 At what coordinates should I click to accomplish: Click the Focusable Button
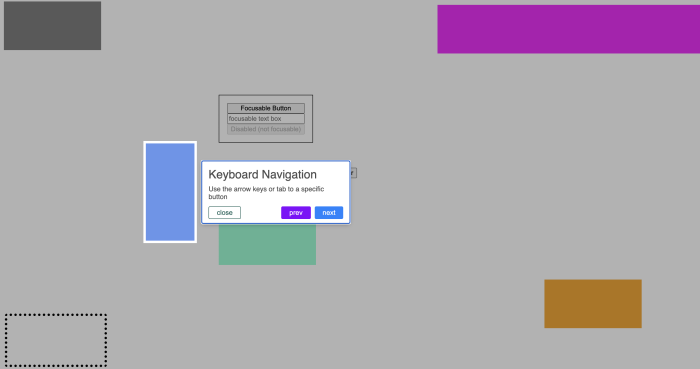[266, 108]
